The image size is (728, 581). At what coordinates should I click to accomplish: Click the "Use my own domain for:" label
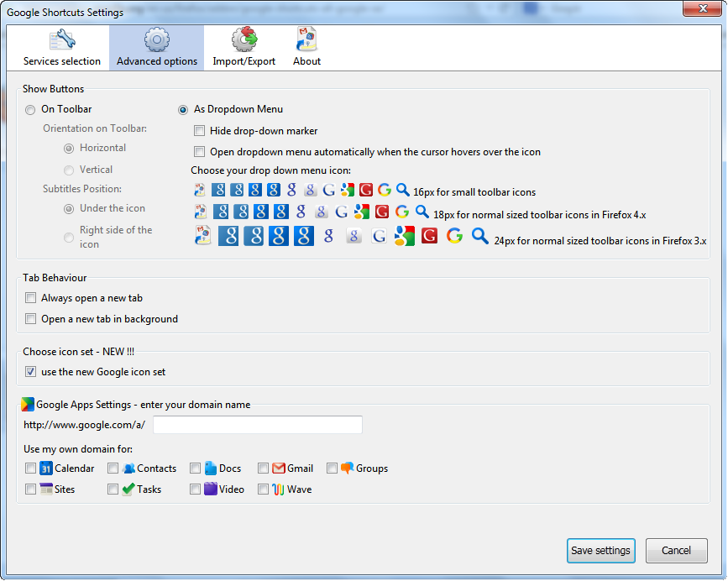(x=78, y=449)
